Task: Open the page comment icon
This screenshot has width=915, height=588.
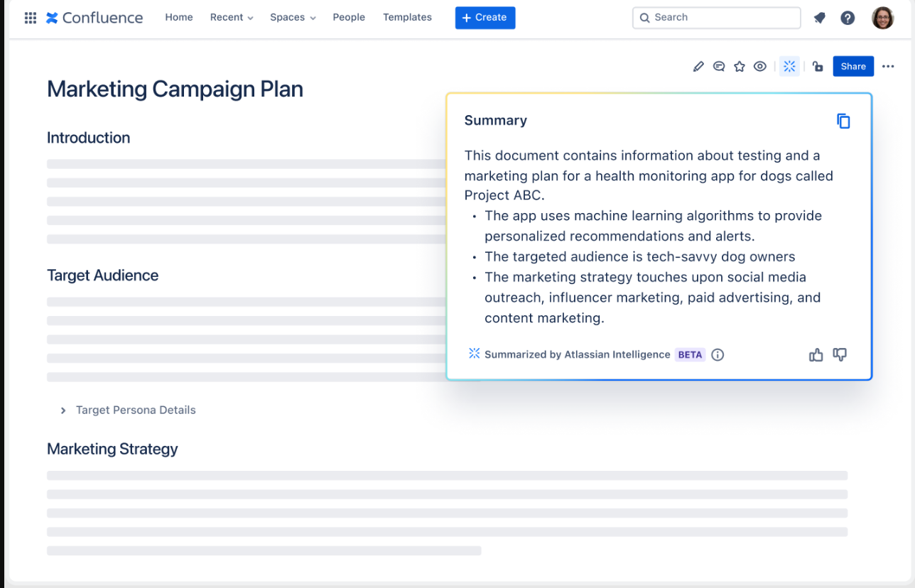Action: [x=719, y=67]
